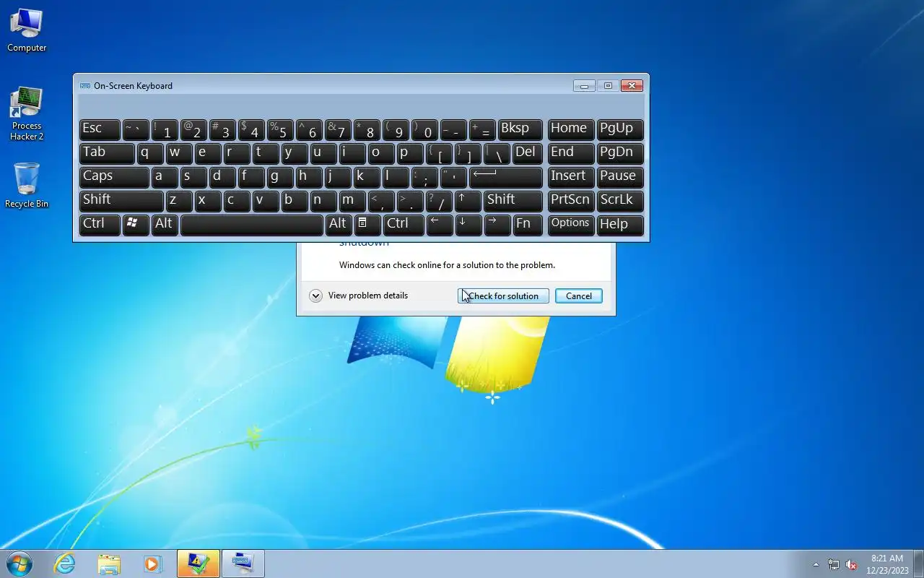Open On-Screen Keyboard Help
The width and height of the screenshot is (924, 578).
click(x=620, y=225)
